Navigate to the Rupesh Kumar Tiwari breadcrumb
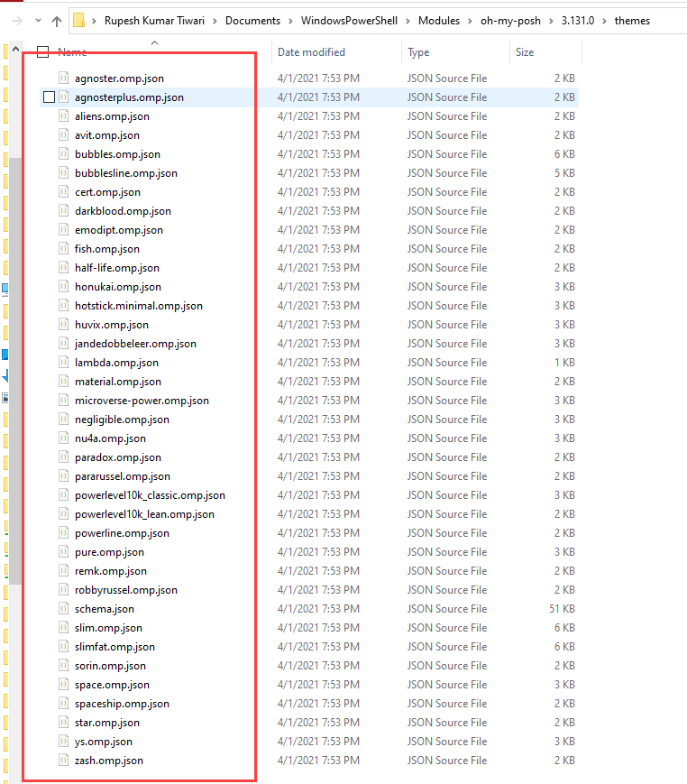Screen dimensions: 687x784 (154, 21)
